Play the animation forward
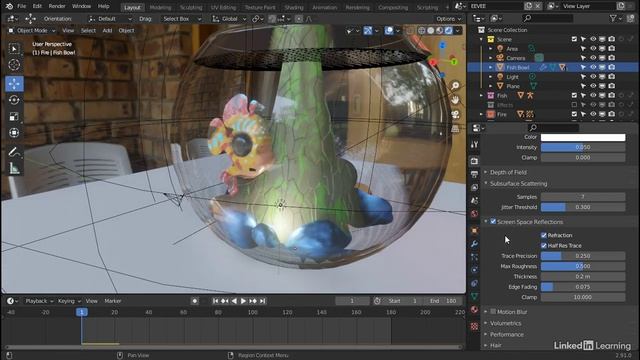 243,301
